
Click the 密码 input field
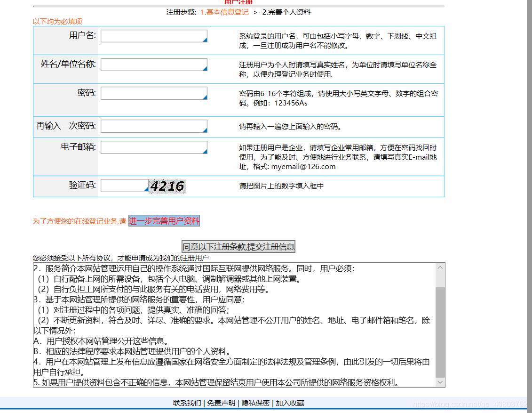154,93
